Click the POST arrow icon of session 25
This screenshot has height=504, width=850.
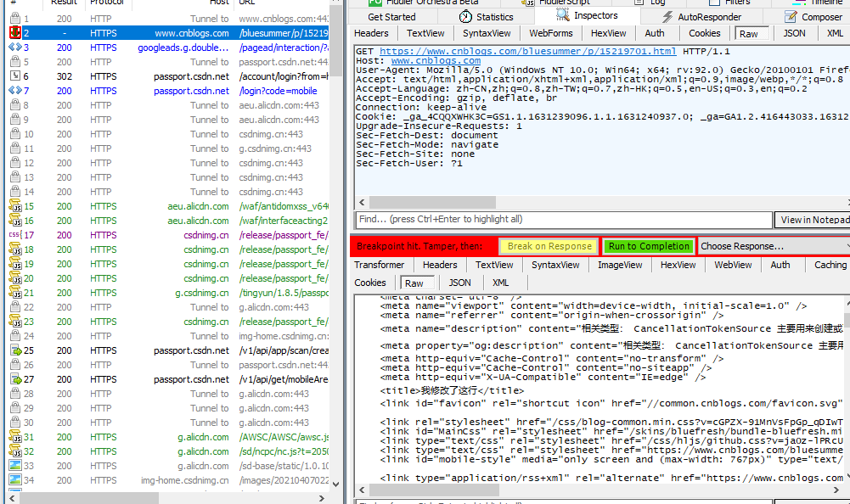tap(15, 350)
